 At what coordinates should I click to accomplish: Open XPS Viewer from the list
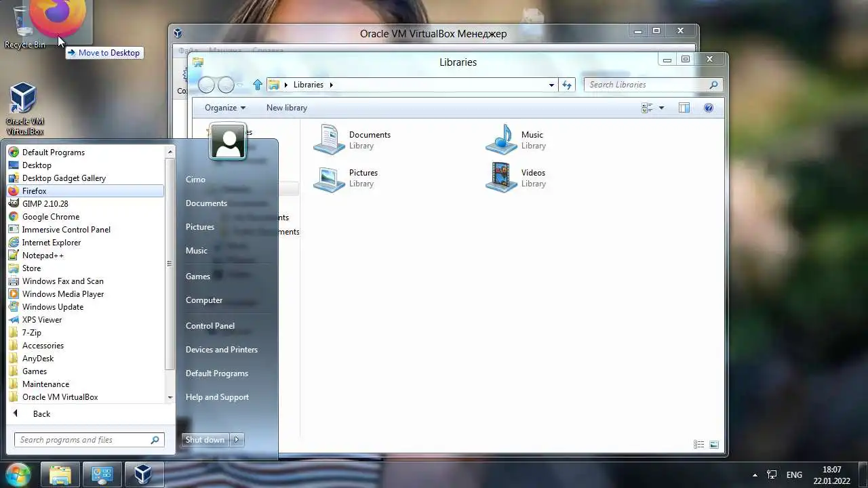tap(85, 320)
